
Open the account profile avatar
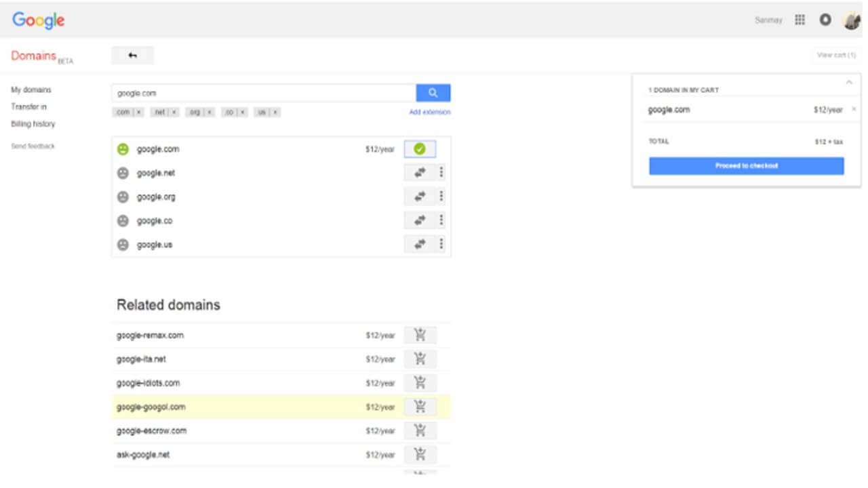pos(851,20)
